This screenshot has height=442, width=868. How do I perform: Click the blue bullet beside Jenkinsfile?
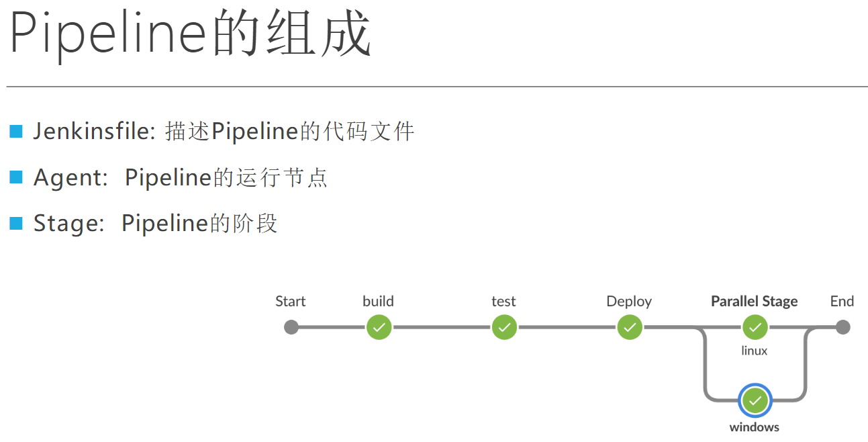[x=16, y=130]
